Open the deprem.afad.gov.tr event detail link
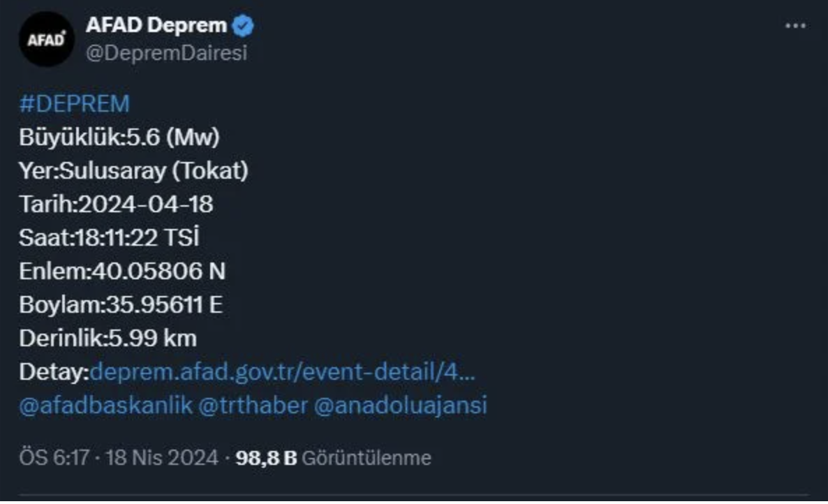828x504 pixels. (283, 371)
